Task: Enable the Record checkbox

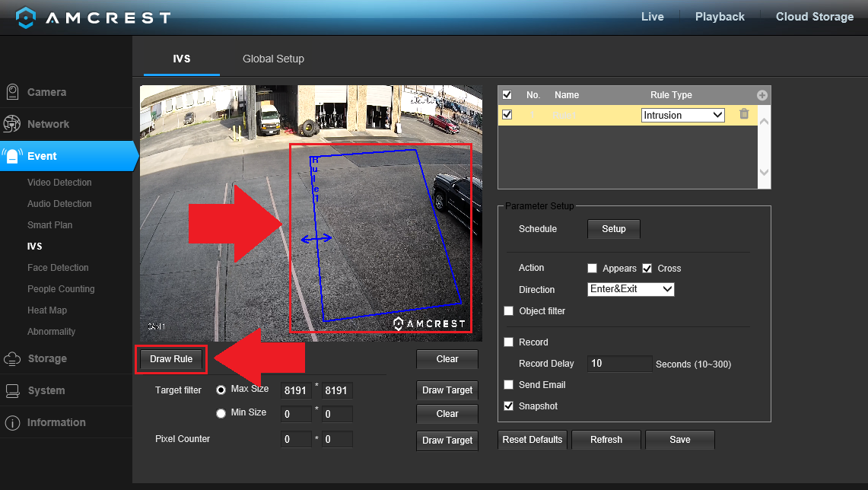Action: [x=509, y=342]
